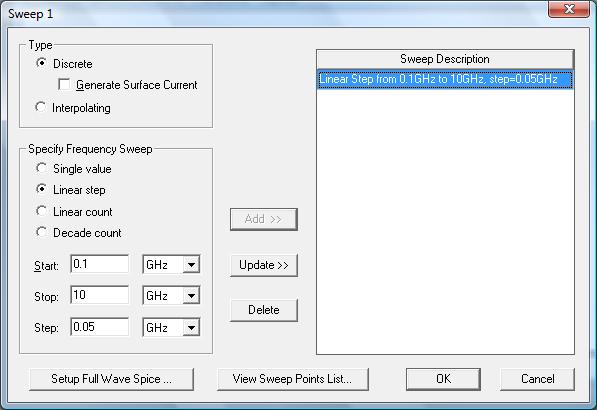The height and width of the screenshot is (410, 597).
Task: Open the Stop frequency unit dropdown
Action: (191, 295)
